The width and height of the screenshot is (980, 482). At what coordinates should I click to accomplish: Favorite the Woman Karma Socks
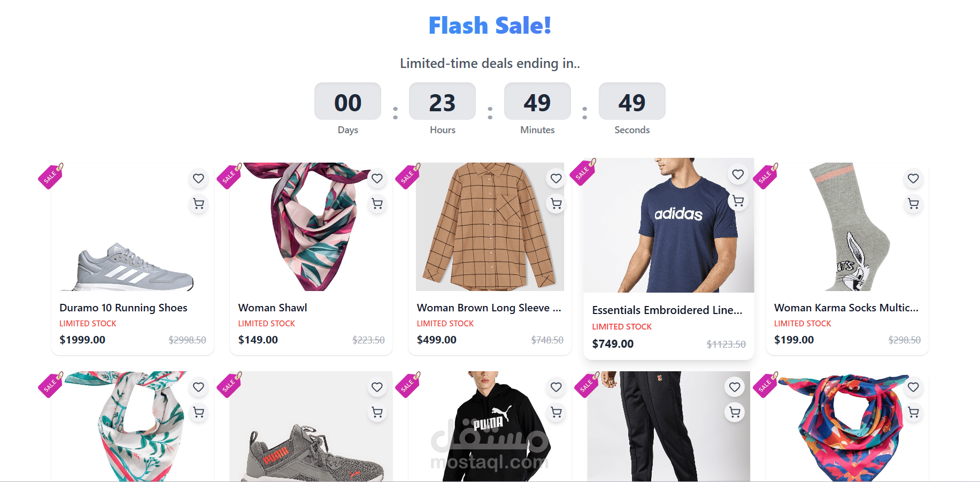pos(913,179)
